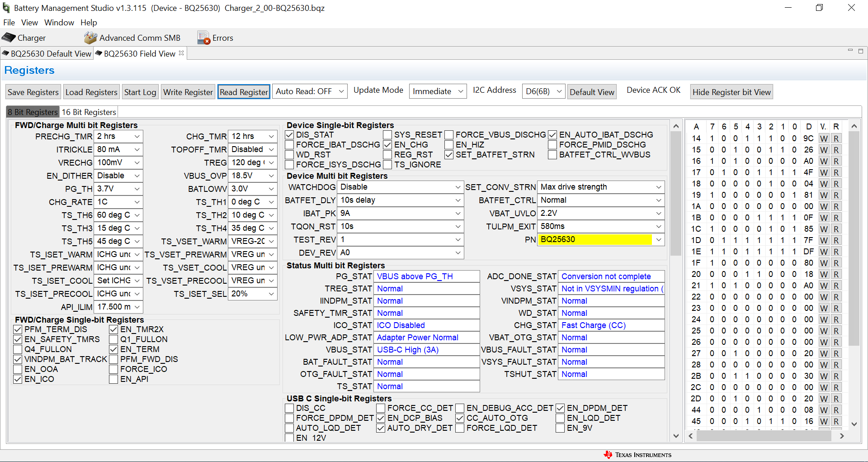Viewport: 868px width, 462px height.
Task: Maximize the view panel via top-right icon
Action: point(861,51)
